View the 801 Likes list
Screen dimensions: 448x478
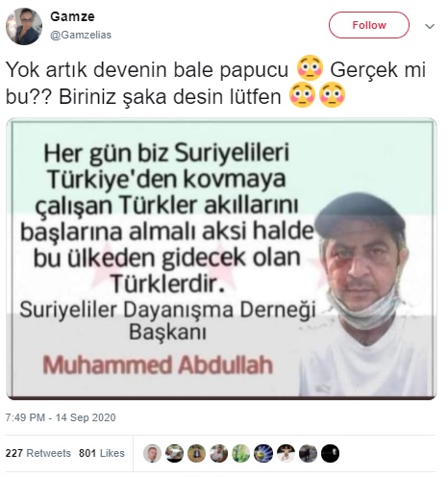102,453
